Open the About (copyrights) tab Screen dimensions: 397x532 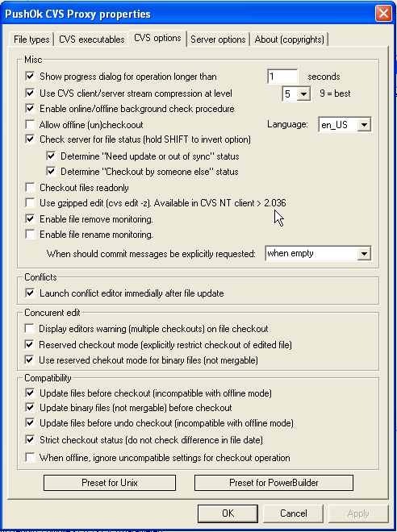pyautogui.click(x=290, y=39)
